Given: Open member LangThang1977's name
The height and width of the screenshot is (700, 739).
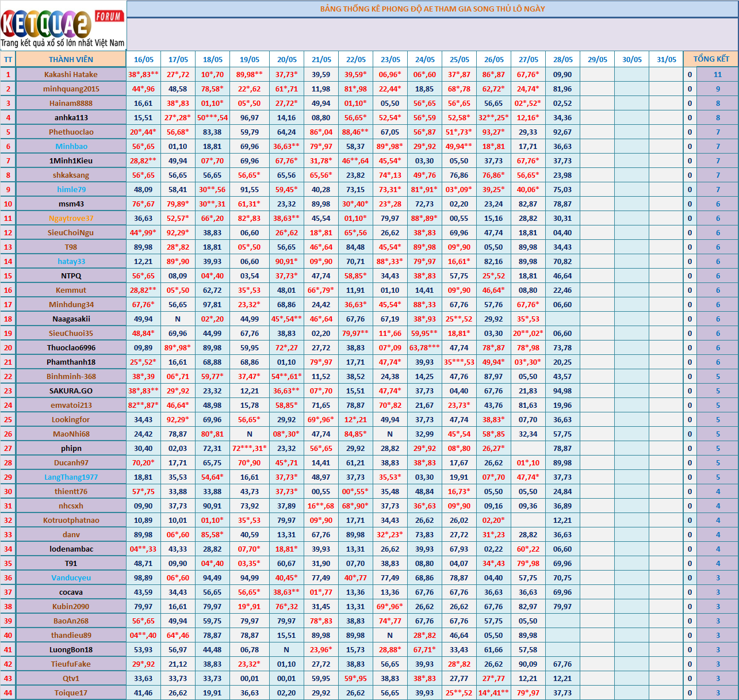Looking at the screenshot, I should [x=71, y=477].
